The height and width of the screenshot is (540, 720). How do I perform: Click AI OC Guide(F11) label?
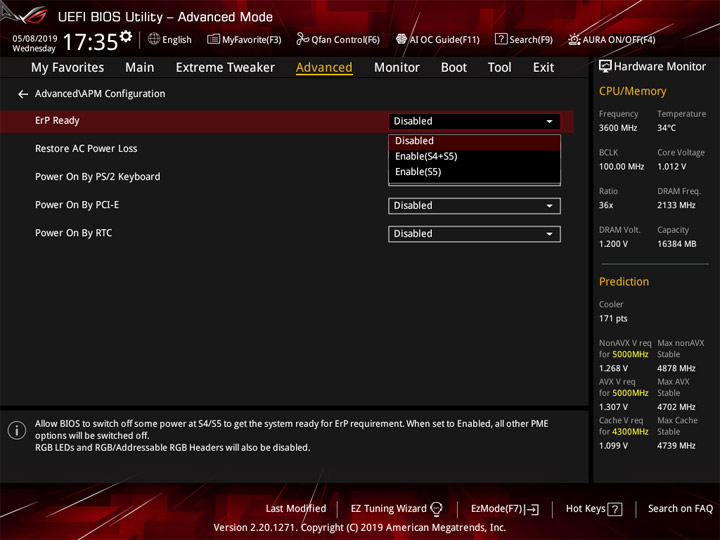coord(444,40)
